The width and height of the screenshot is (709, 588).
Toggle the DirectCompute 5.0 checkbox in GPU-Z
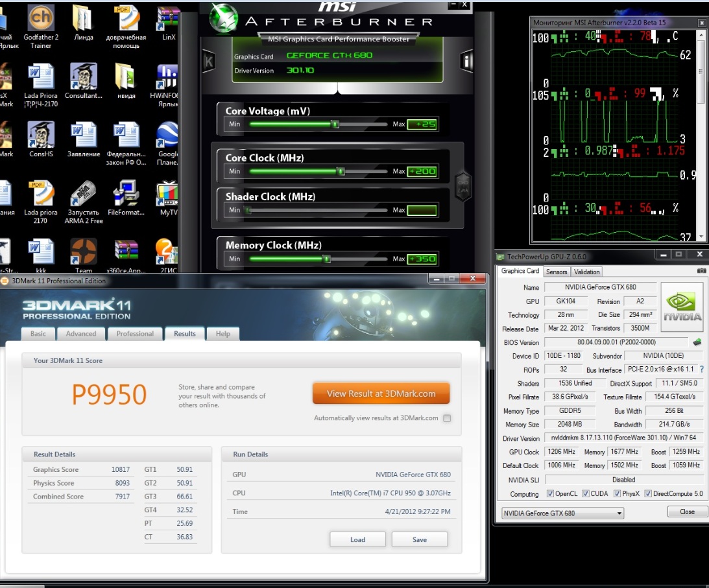(x=648, y=493)
